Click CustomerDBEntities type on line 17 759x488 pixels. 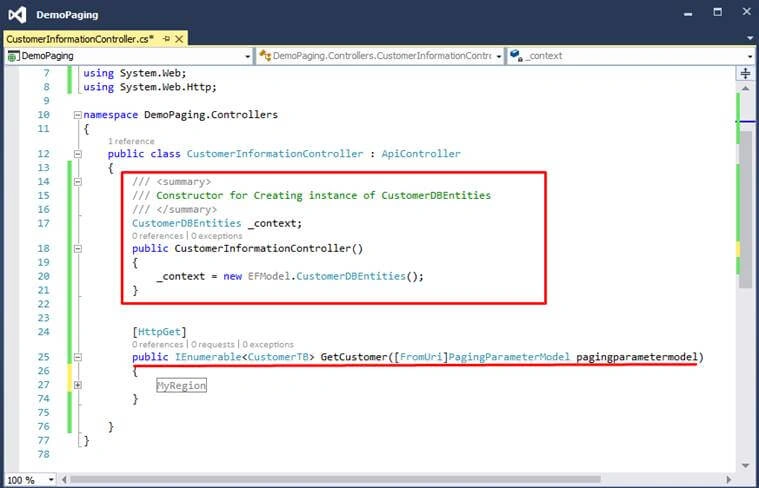(187, 224)
